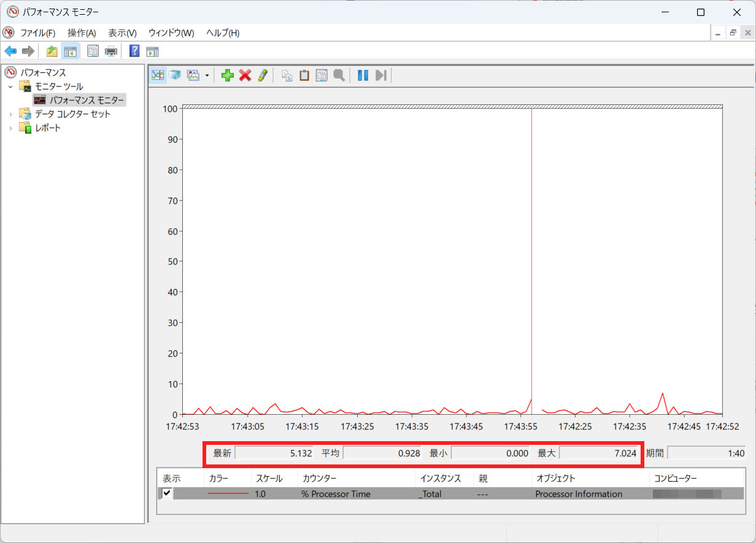Select データ コレクター セット tree item
756x543 pixels.
point(72,114)
